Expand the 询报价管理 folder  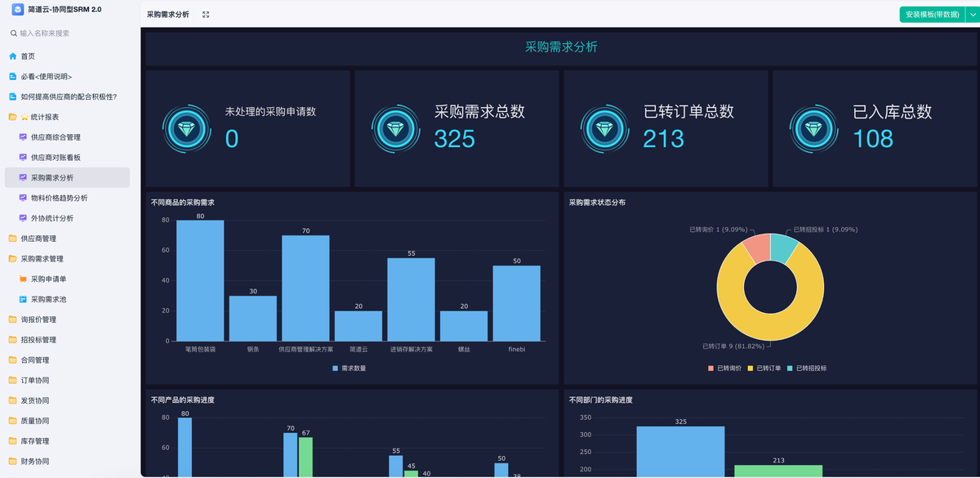click(x=67, y=319)
